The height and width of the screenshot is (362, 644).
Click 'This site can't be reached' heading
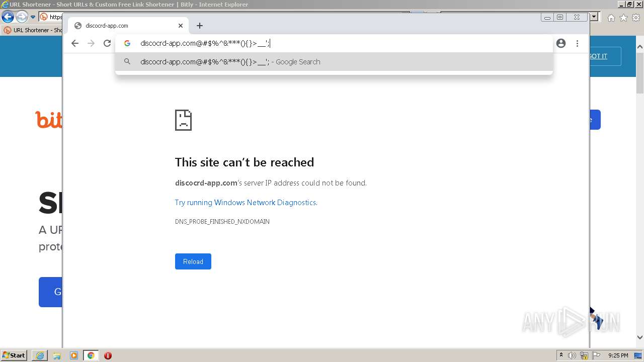[245, 162]
